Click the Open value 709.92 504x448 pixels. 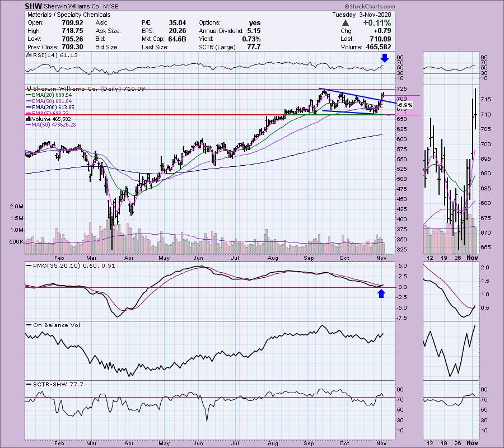(x=72, y=23)
